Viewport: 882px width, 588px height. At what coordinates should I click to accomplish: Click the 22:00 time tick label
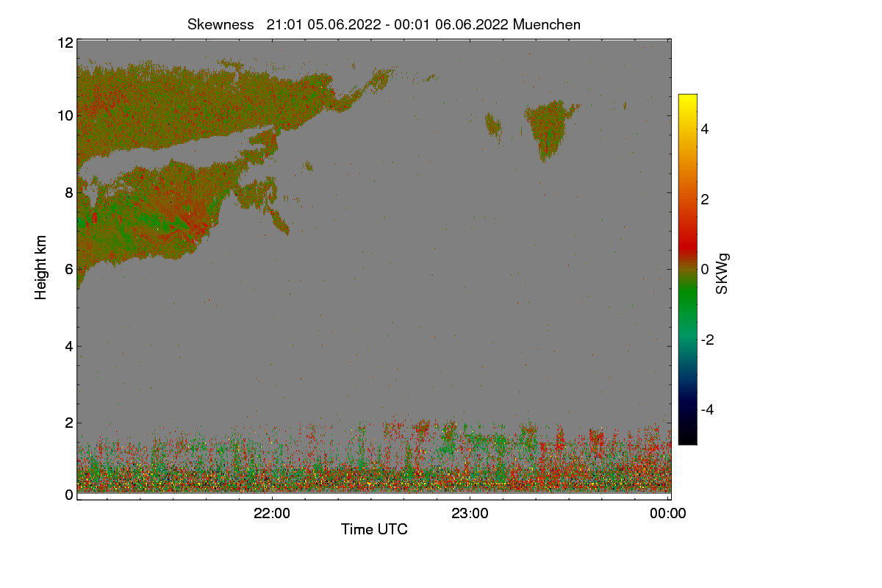(272, 514)
